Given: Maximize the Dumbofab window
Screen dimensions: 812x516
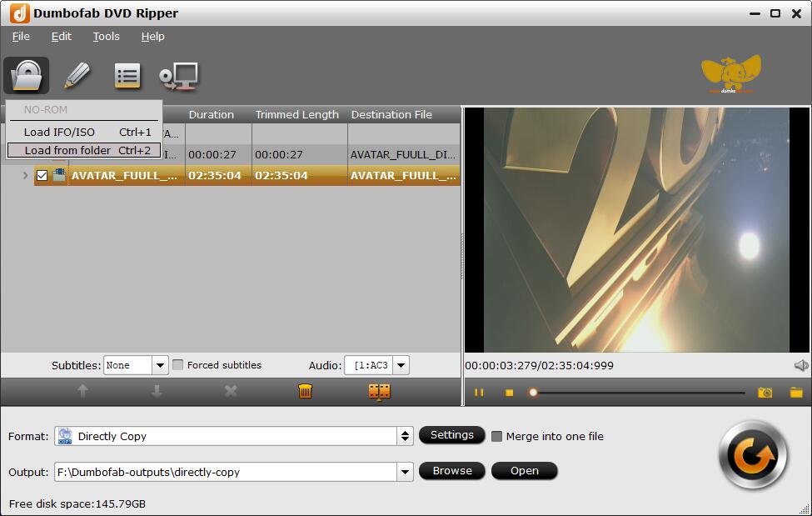Looking at the screenshot, I should pos(775,13).
